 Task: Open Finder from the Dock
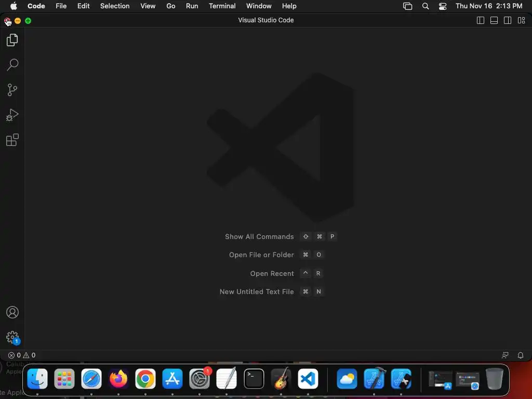click(37, 379)
